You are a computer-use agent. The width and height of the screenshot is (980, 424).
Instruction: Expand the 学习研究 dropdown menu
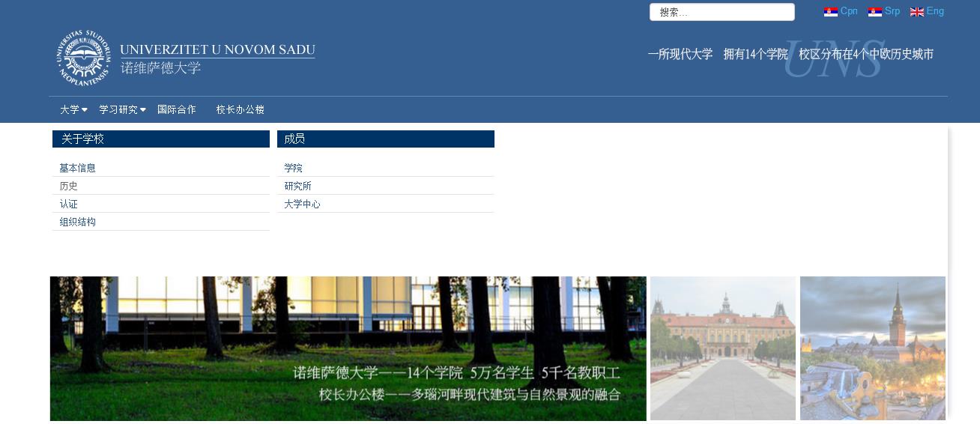[x=122, y=109]
